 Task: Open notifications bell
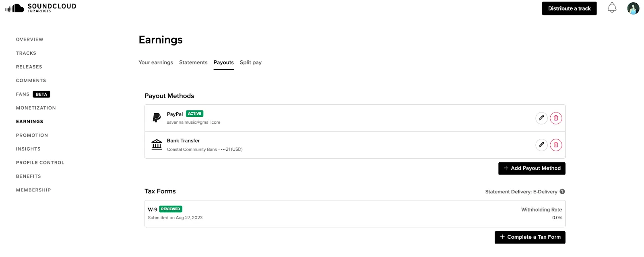pos(612,8)
